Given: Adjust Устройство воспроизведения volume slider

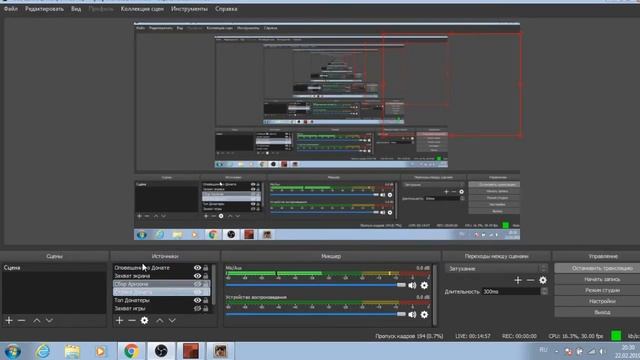Looking at the screenshot, I should click(316, 314).
